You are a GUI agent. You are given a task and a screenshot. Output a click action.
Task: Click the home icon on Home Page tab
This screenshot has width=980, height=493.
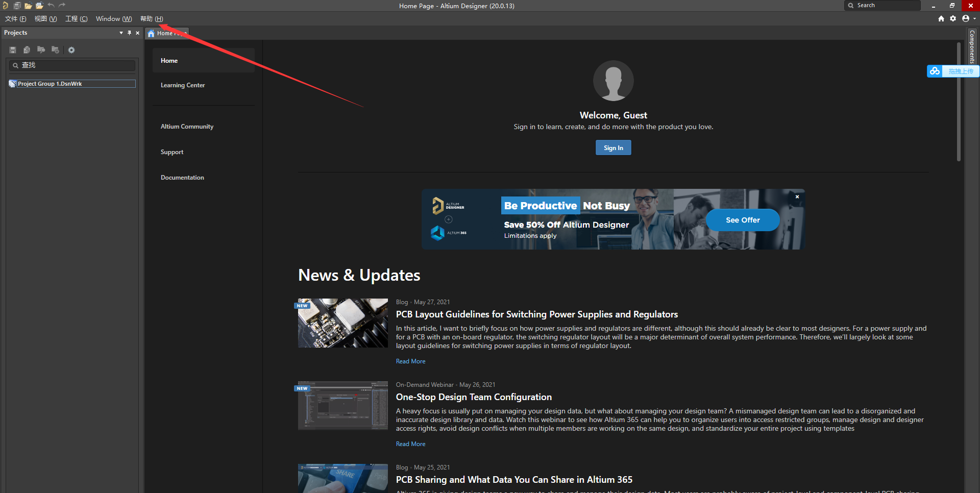tap(151, 33)
